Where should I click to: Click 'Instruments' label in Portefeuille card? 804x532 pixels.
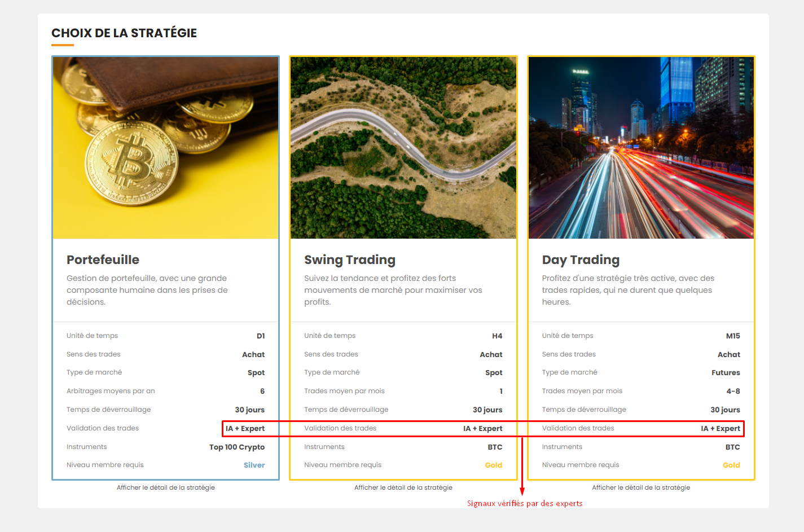point(86,447)
